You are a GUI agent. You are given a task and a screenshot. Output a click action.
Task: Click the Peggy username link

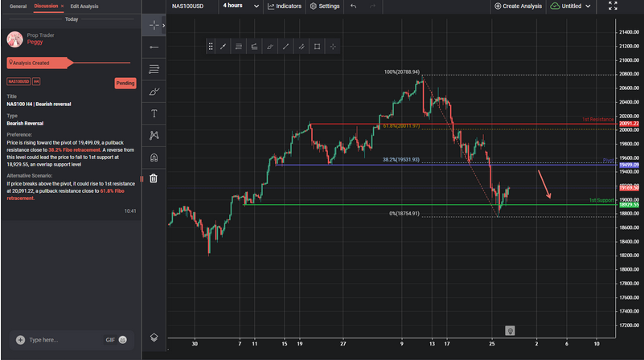tap(35, 42)
